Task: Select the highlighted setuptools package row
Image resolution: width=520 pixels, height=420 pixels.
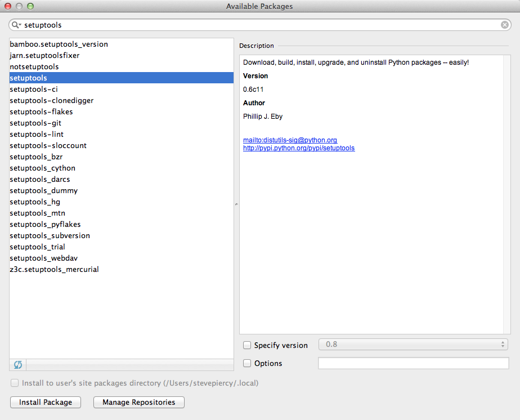Action: [x=122, y=78]
